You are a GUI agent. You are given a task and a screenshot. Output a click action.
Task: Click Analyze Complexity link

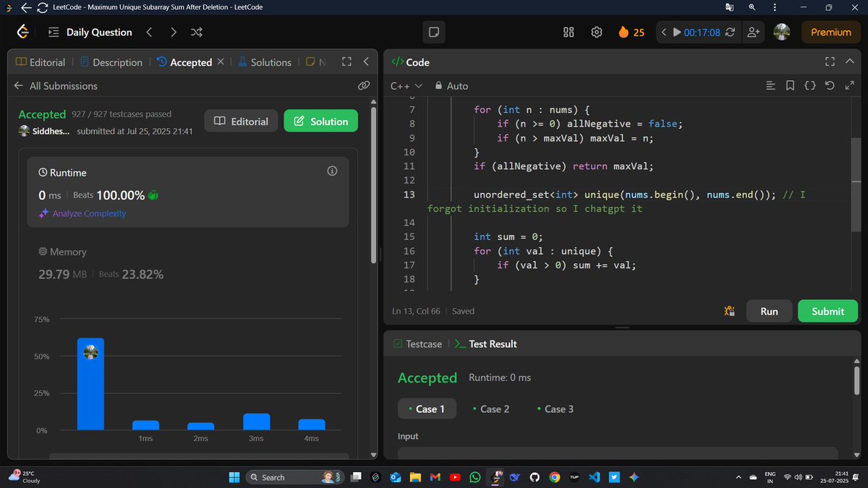tap(82, 213)
